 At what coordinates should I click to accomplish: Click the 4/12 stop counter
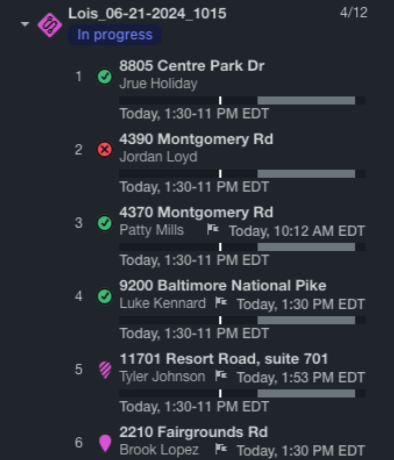tap(354, 13)
